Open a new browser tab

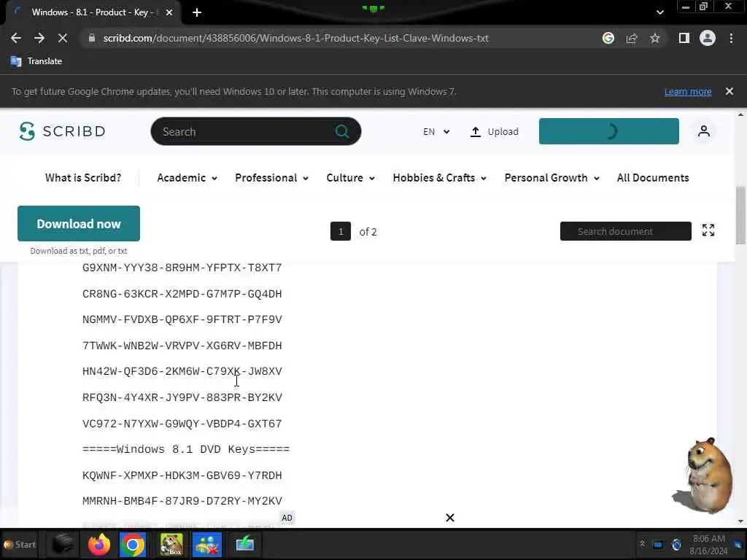coord(197,12)
